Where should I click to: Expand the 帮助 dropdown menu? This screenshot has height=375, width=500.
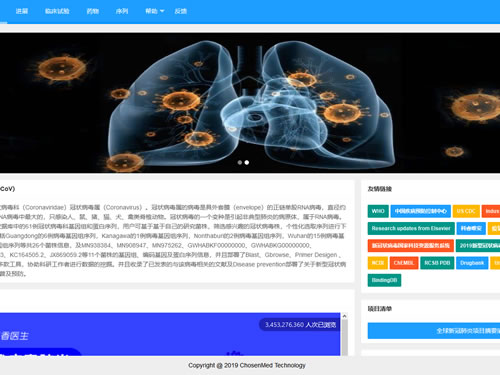point(154,11)
